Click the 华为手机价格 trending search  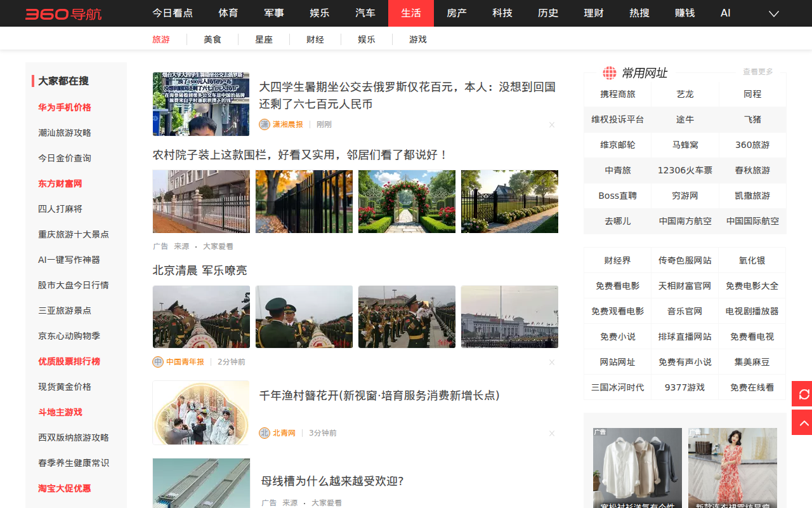pyautogui.click(x=65, y=107)
